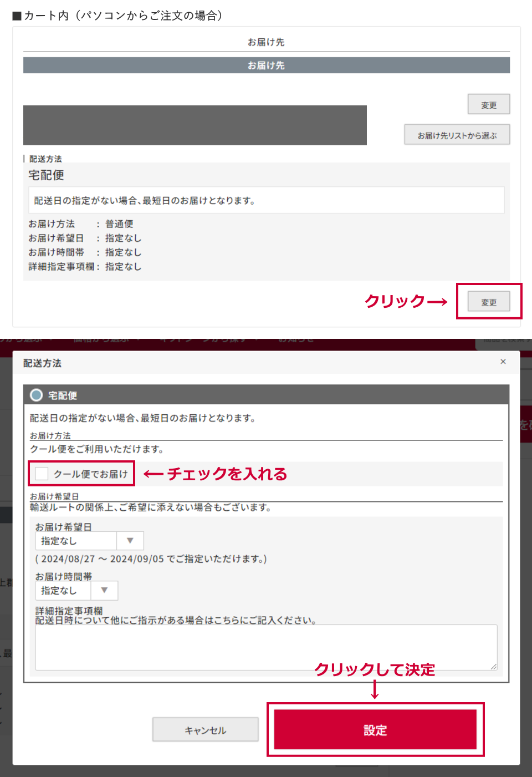Click the 変更 button beside the delivery address
The width and height of the screenshot is (532, 777).
488,104
